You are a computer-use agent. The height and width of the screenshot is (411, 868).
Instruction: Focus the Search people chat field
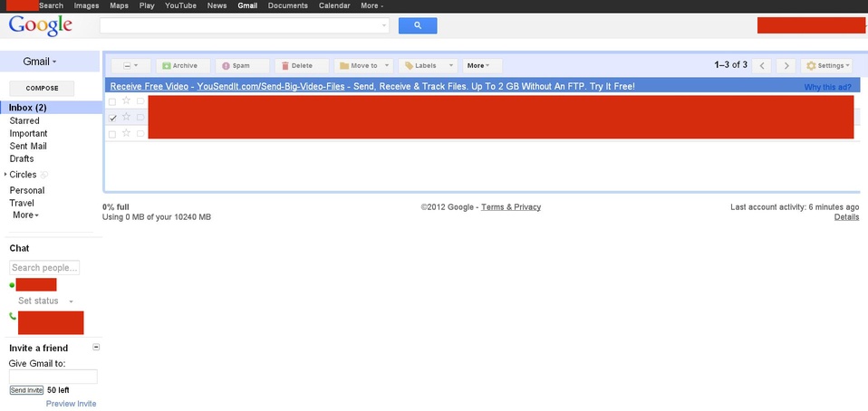point(44,268)
